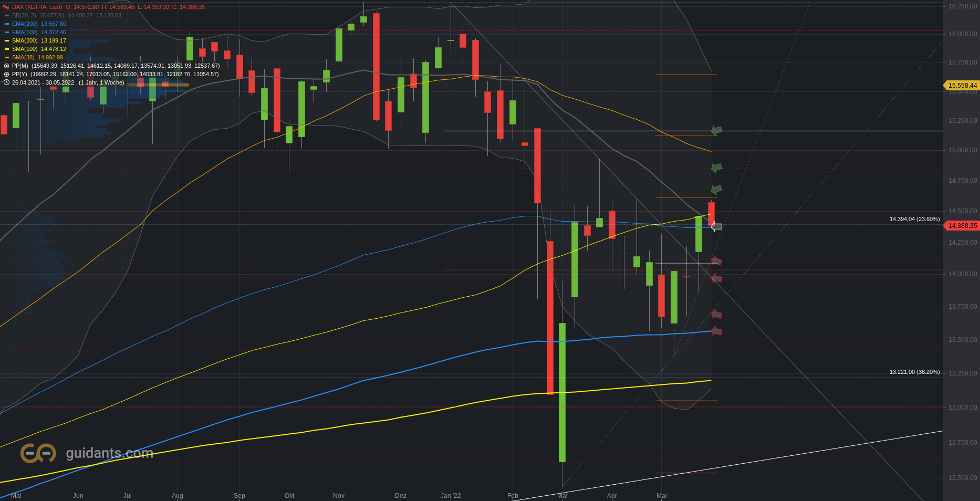Select the lowest red arrow marker
The image size is (980, 501).
(716, 331)
